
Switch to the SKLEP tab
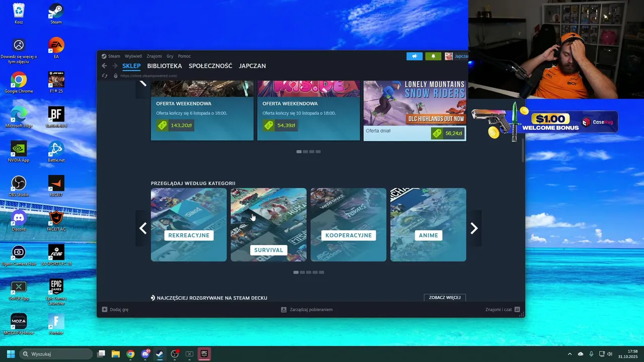(x=131, y=66)
